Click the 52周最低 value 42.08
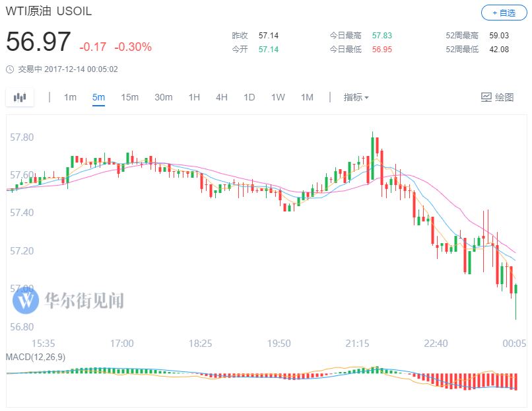Viewport: 532px width, 411px height. 499,50
